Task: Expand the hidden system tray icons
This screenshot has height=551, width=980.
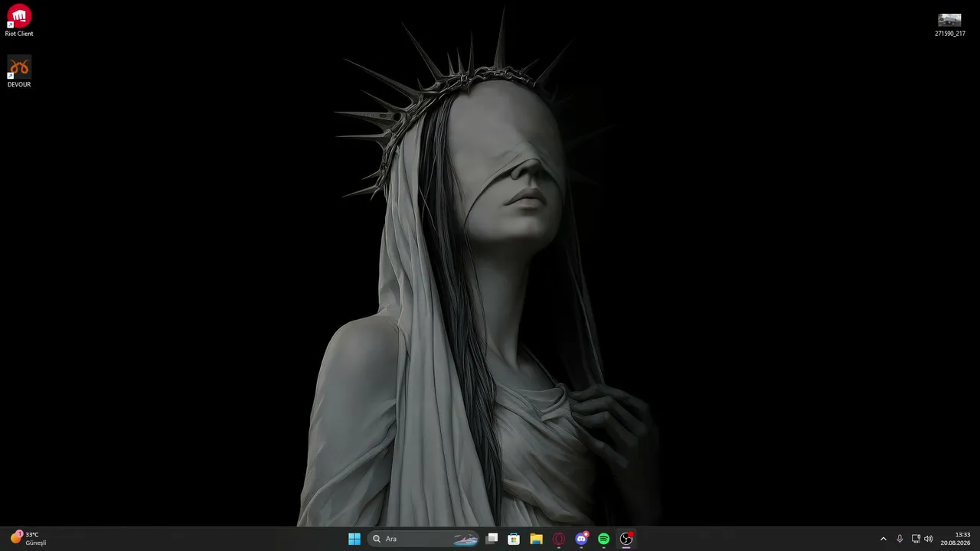Action: [883, 539]
